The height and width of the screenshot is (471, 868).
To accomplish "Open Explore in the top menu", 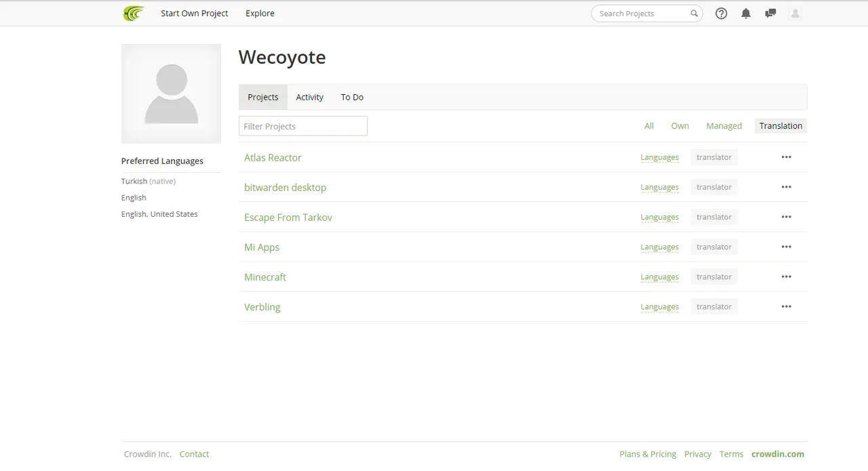I will click(x=260, y=13).
